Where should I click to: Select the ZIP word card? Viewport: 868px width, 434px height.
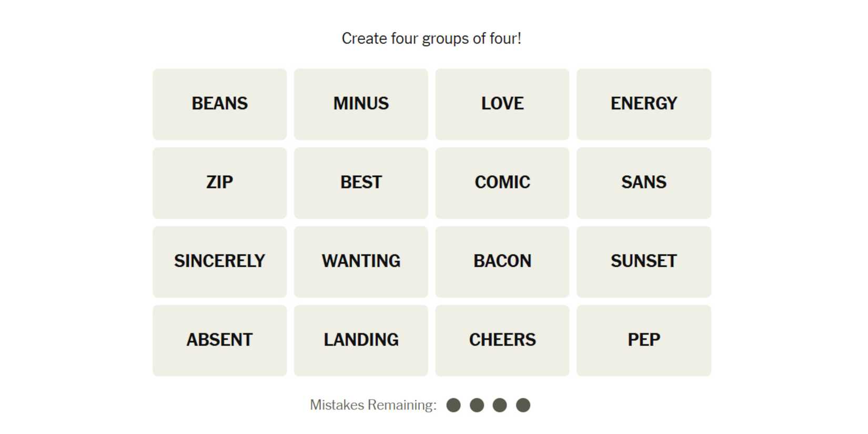(x=219, y=183)
